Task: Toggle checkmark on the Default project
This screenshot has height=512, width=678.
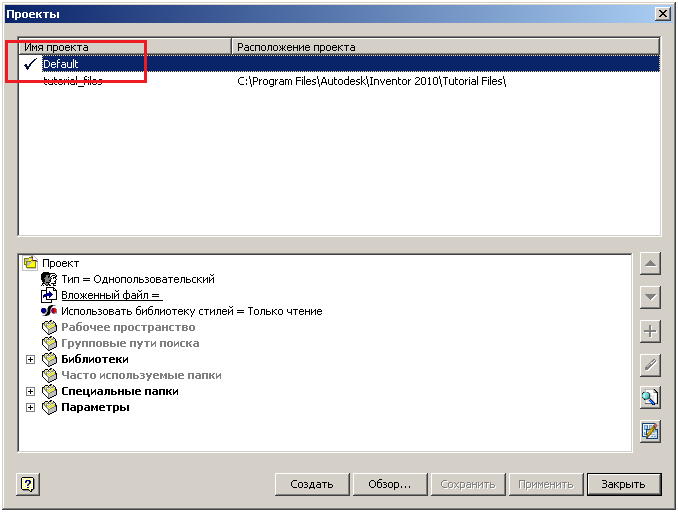Action: tap(30, 64)
